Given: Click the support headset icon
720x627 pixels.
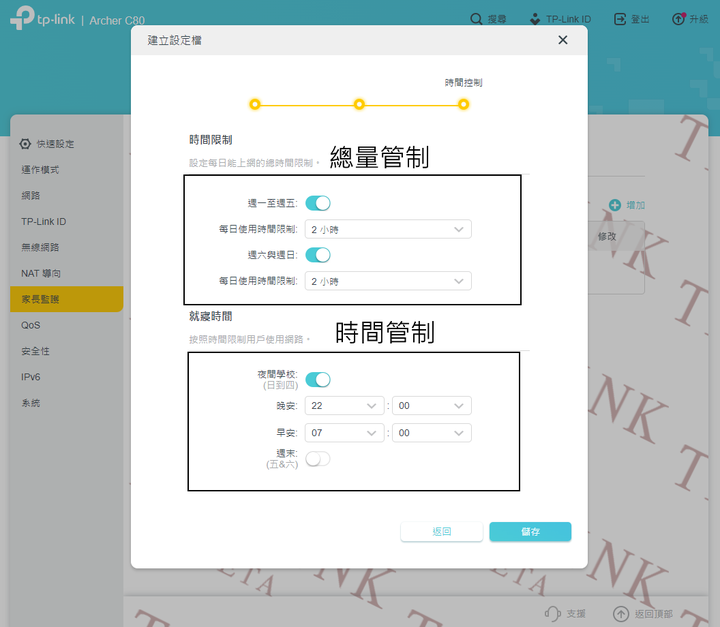Looking at the screenshot, I should (553, 613).
